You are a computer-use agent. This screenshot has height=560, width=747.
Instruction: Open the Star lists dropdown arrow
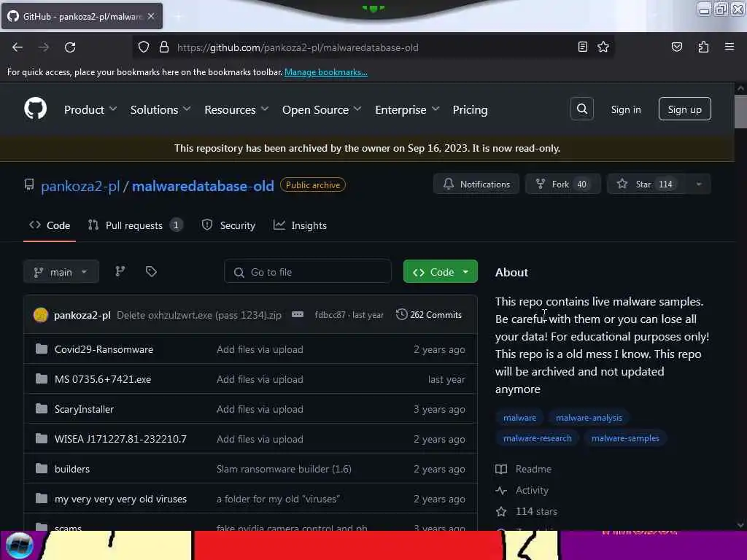point(698,184)
